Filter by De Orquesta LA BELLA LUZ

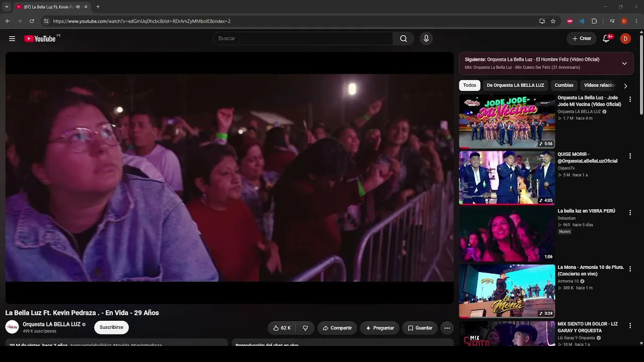coord(515,85)
